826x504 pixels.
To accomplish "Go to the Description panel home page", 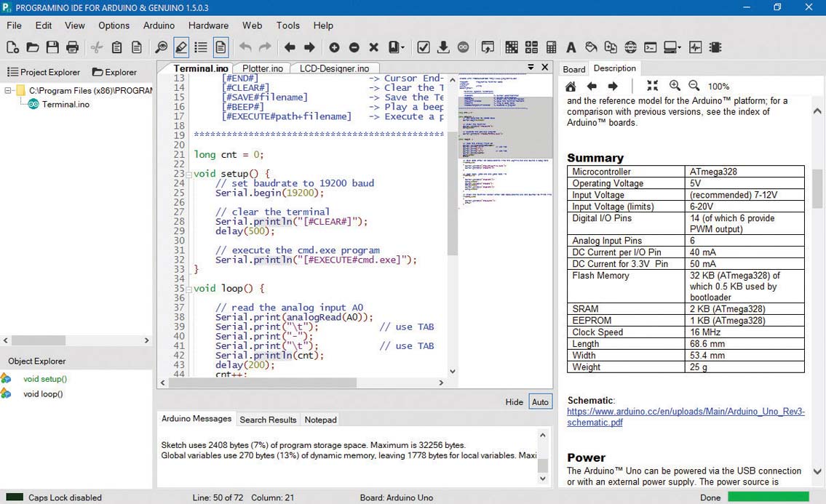I will pos(571,86).
